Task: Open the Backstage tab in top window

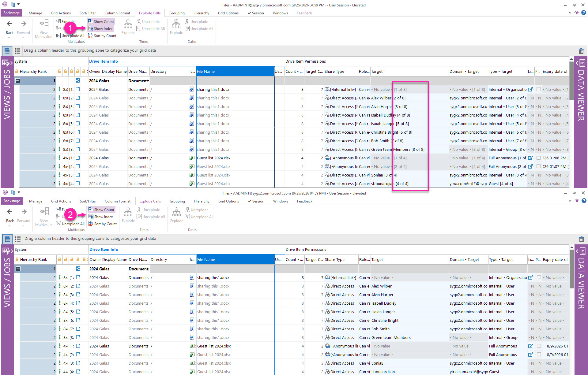Action: click(x=12, y=13)
